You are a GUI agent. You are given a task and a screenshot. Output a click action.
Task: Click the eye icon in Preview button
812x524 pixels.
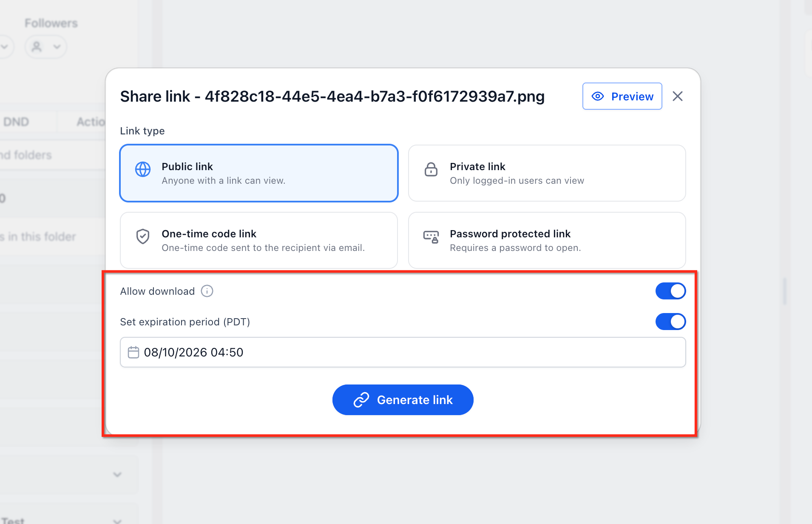click(598, 97)
